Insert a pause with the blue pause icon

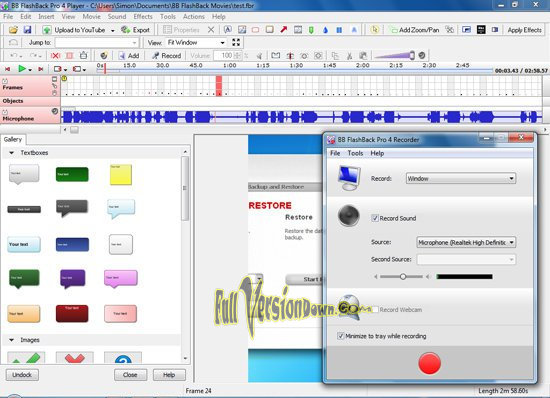coord(339,30)
